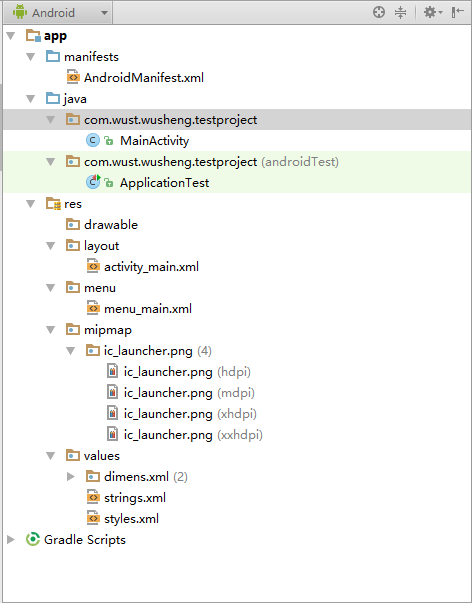Collapse the ic_launcher.png (4) group

pyautogui.click(x=71, y=351)
